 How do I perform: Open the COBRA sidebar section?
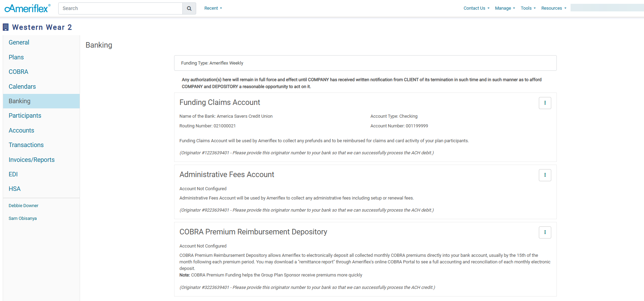pyautogui.click(x=41, y=72)
